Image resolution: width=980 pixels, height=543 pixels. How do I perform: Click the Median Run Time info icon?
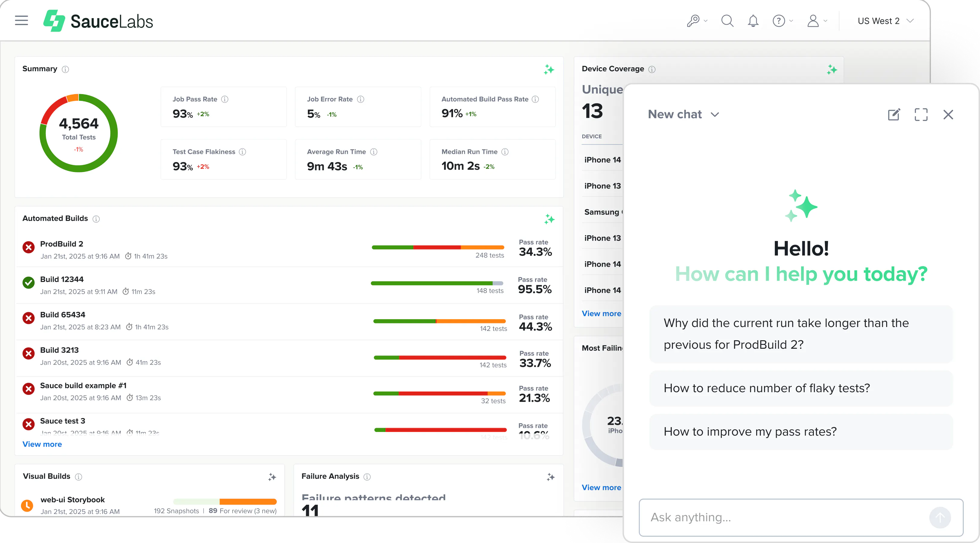pos(505,152)
